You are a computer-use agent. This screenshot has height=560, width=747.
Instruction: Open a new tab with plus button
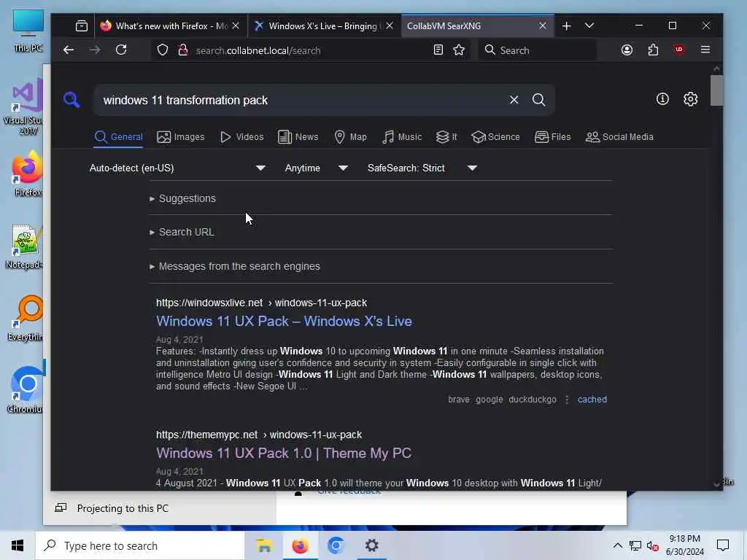pyautogui.click(x=566, y=26)
